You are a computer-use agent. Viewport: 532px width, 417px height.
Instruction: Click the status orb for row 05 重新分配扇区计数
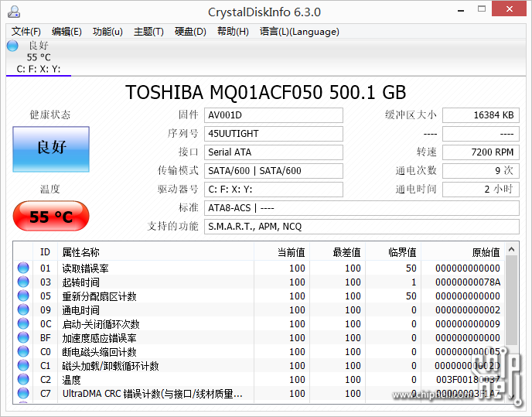pos(23,296)
